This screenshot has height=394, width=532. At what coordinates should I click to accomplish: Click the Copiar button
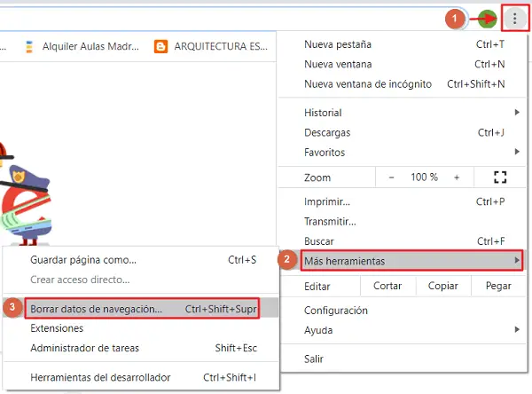[442, 287]
